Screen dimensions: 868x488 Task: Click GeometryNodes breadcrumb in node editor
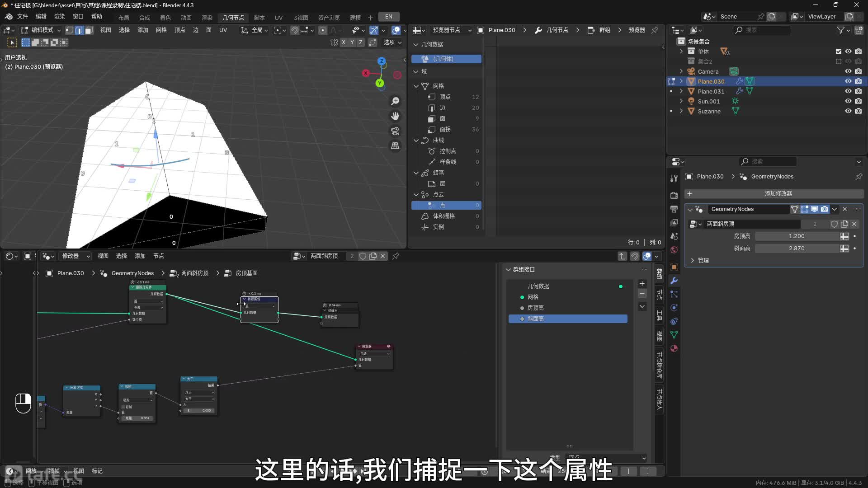click(132, 273)
